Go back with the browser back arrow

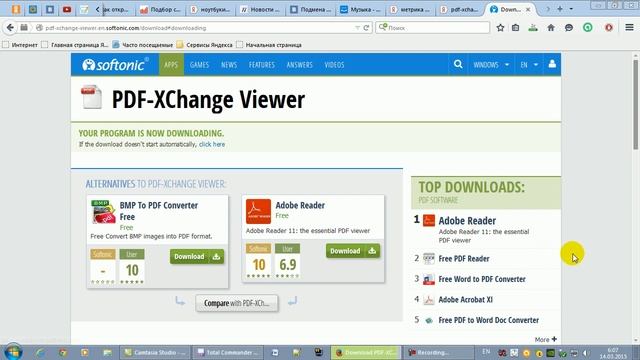(10, 27)
